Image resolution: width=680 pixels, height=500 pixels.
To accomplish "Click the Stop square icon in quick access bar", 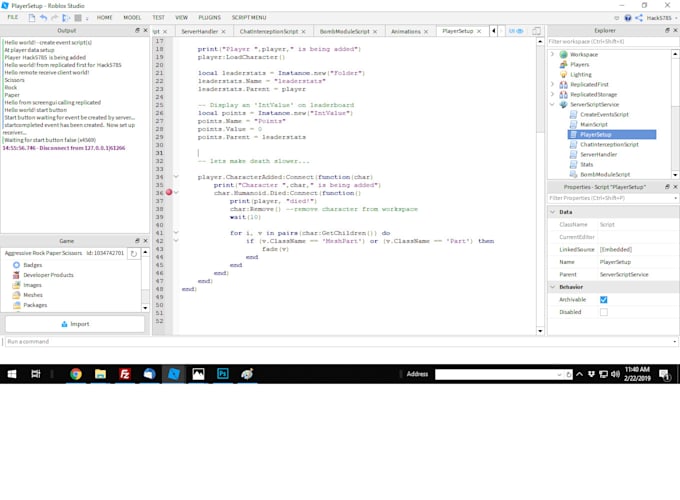I will (x=78, y=18).
